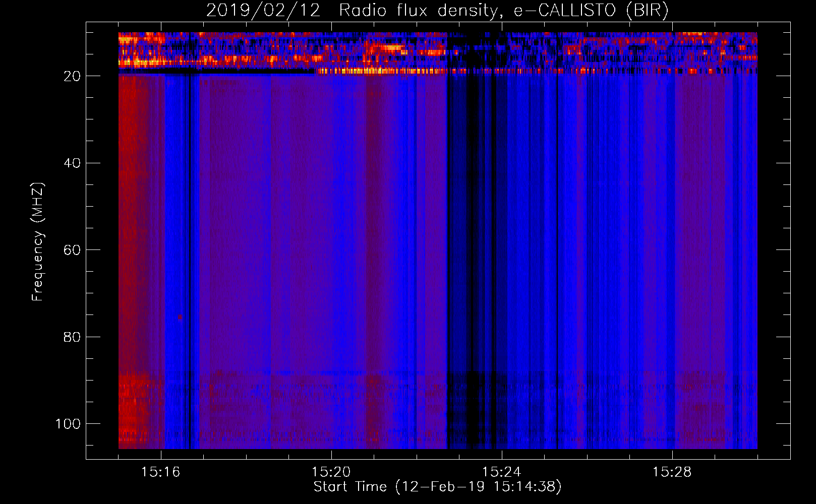Click the small red spot near 75 MHz
The image size is (816, 504).
(x=180, y=317)
